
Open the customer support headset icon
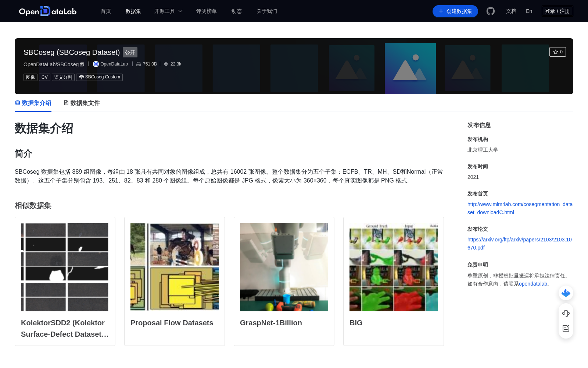tap(566, 314)
